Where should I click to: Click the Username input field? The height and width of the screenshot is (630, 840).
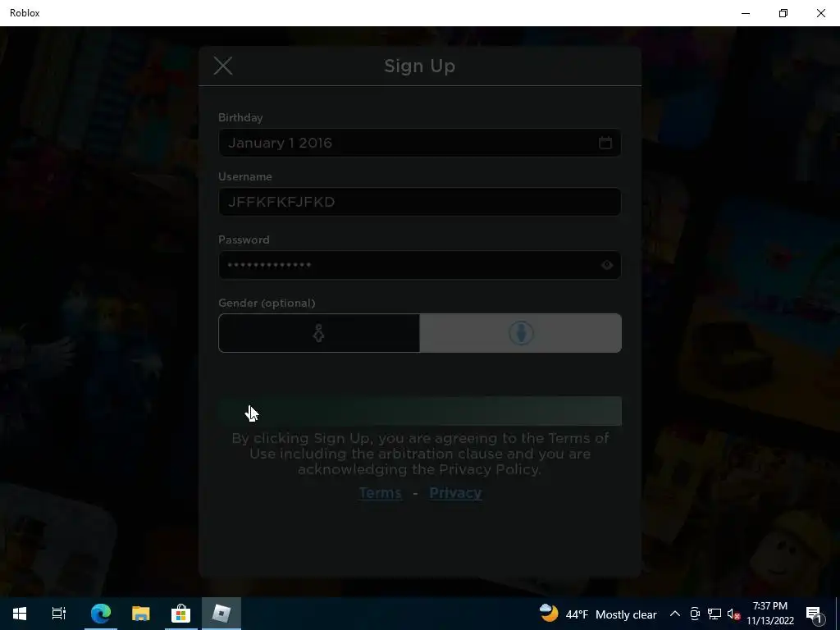pos(419,202)
